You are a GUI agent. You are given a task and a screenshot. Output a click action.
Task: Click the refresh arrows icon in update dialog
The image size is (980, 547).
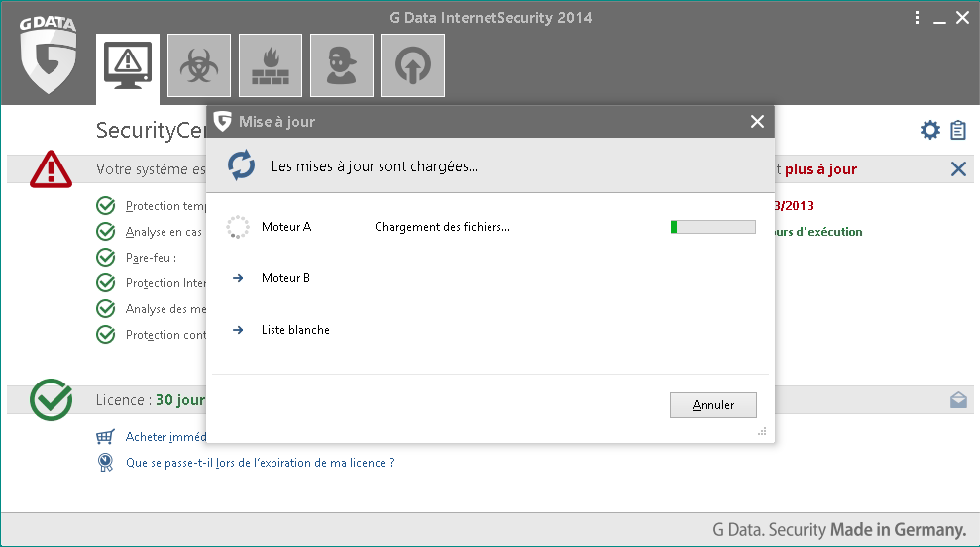pos(241,165)
